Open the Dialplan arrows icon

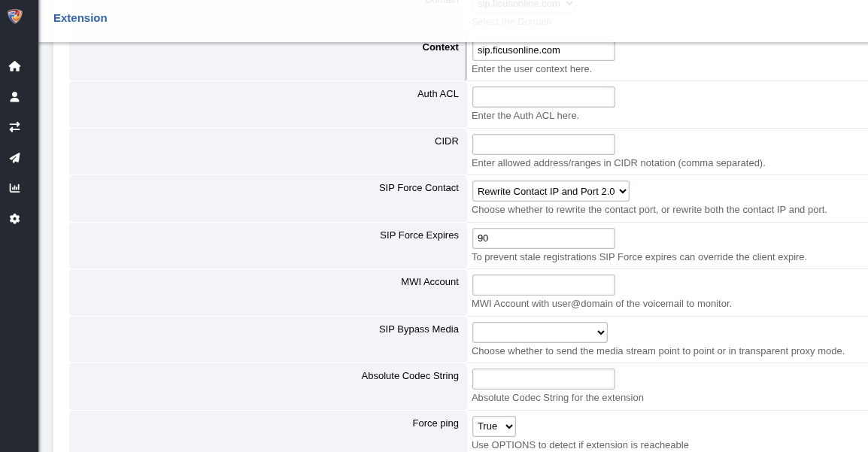click(x=14, y=127)
